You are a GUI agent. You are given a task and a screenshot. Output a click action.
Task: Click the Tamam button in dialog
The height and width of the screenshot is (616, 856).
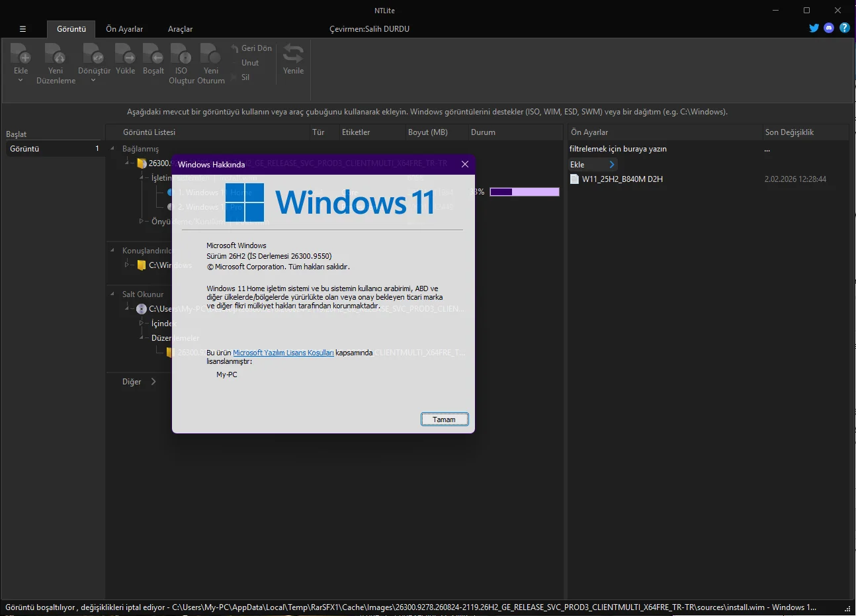(445, 419)
